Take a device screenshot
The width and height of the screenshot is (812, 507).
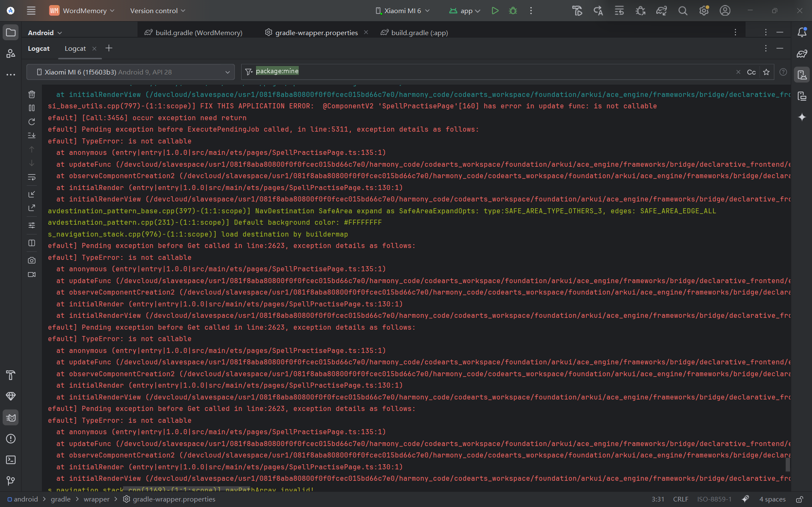point(32,260)
